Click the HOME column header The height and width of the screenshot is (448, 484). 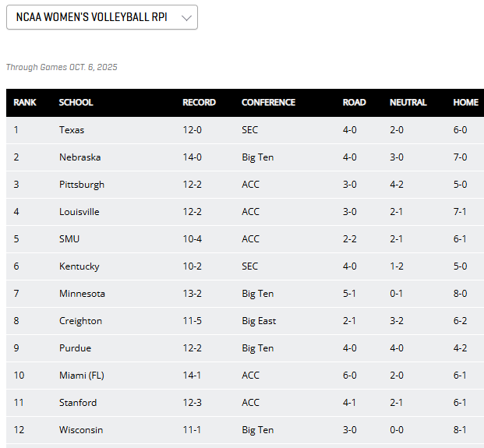(465, 102)
